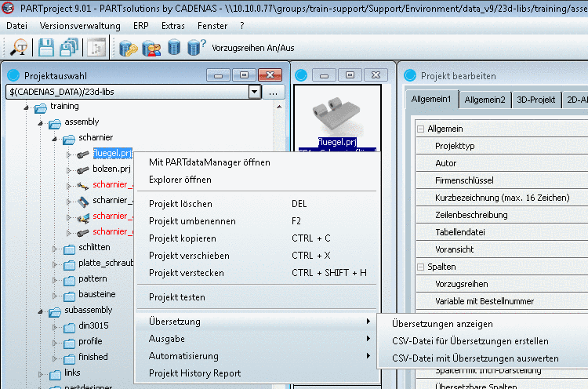
Task: Click the links folder icon
Action: tap(55, 374)
